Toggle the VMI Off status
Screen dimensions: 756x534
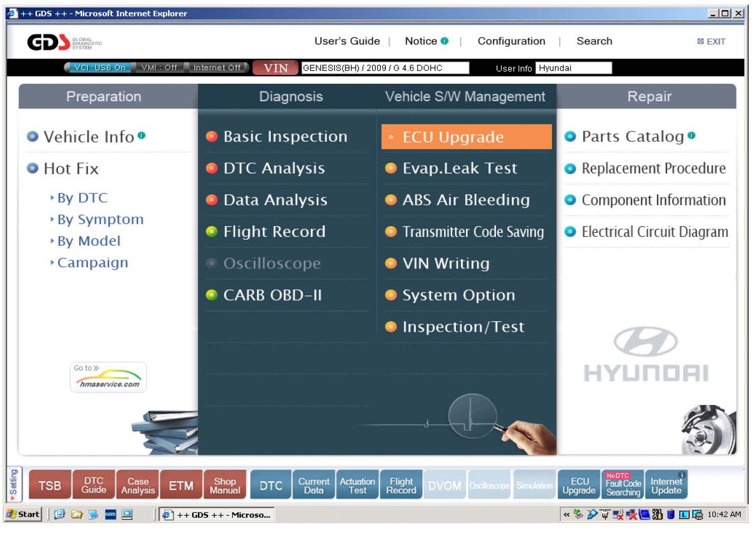pyautogui.click(x=159, y=67)
